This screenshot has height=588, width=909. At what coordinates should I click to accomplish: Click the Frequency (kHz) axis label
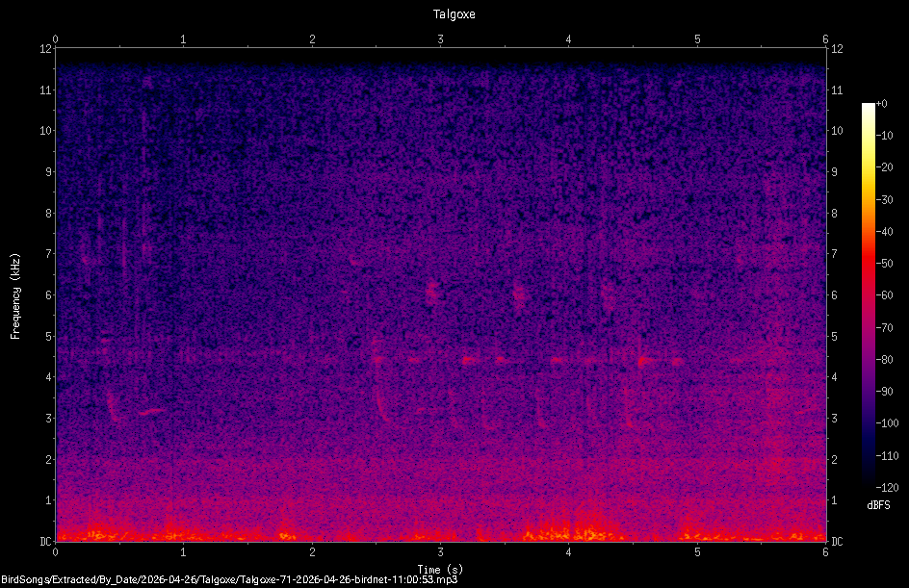[x=15, y=296]
